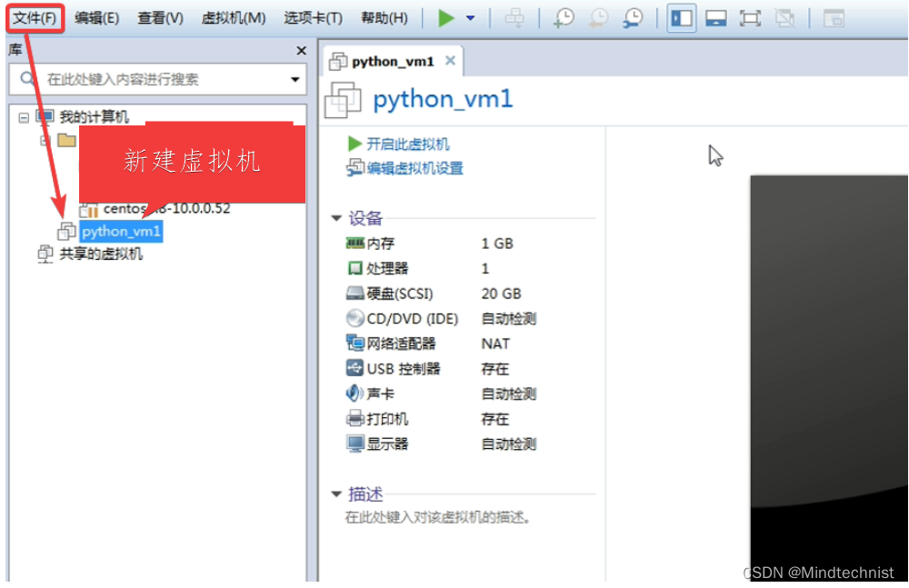Open the snapshot manager wrench-clock icon
The image size is (909, 588).
click(x=633, y=18)
